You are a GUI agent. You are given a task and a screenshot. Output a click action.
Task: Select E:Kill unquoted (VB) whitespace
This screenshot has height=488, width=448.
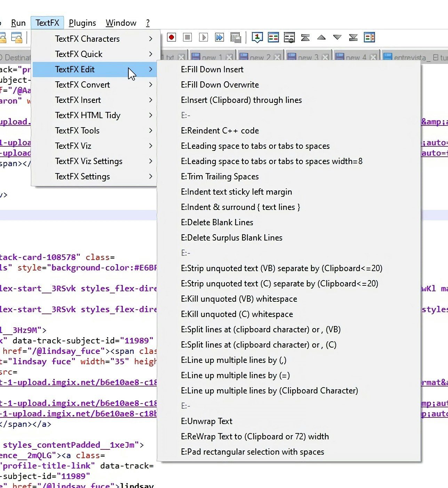(289, 299)
